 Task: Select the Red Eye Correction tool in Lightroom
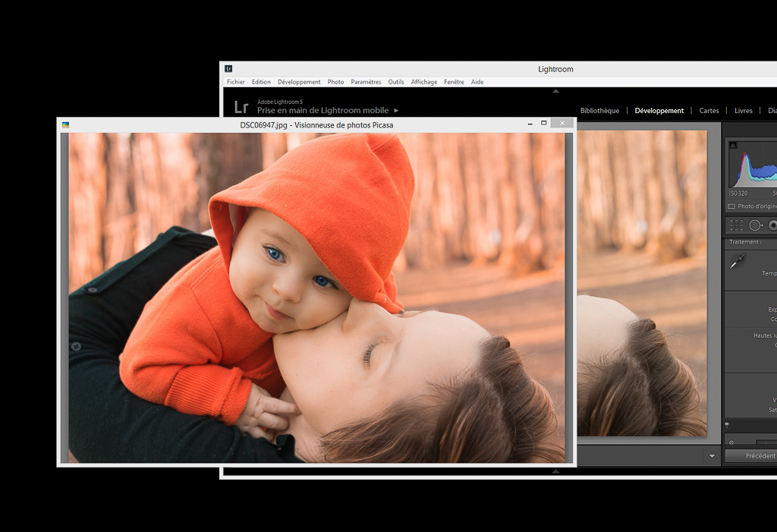772,225
